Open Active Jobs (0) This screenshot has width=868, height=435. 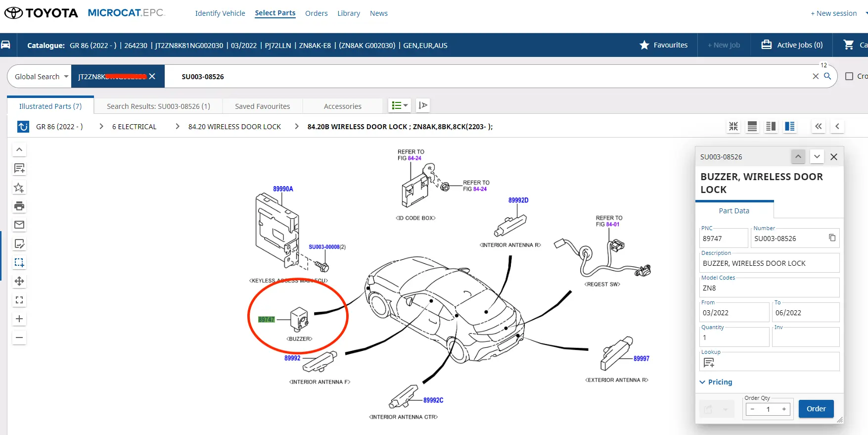click(x=792, y=45)
